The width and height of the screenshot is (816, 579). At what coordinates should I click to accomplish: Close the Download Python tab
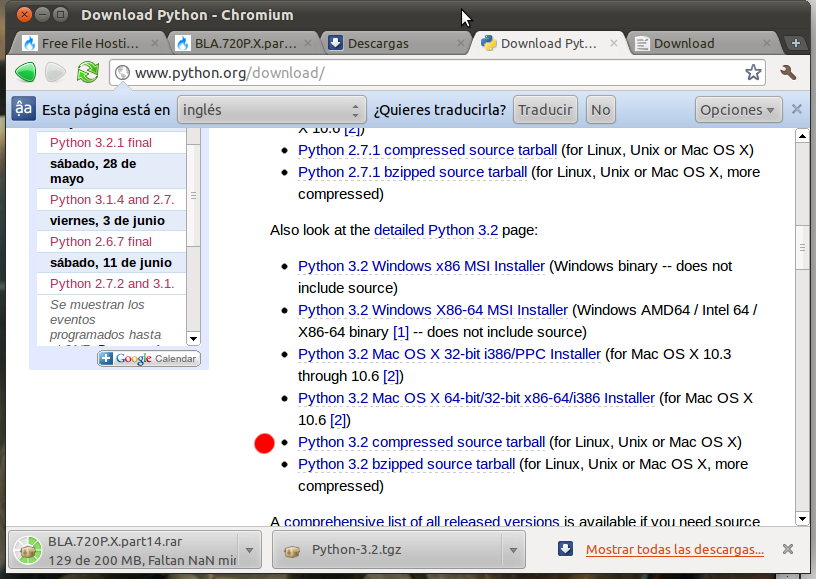(614, 43)
